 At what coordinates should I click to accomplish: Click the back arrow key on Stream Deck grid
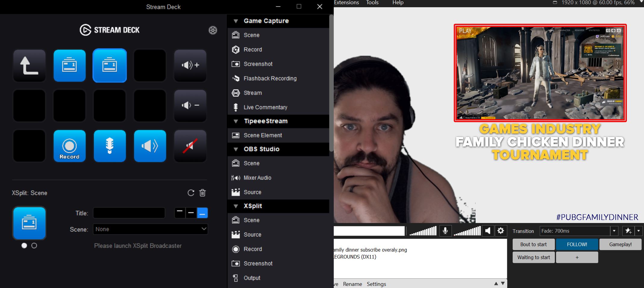[x=29, y=65]
